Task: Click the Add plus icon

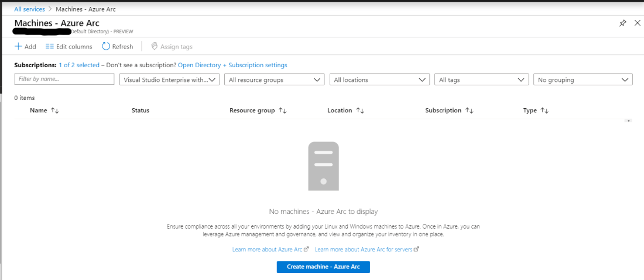Action: 18,47
